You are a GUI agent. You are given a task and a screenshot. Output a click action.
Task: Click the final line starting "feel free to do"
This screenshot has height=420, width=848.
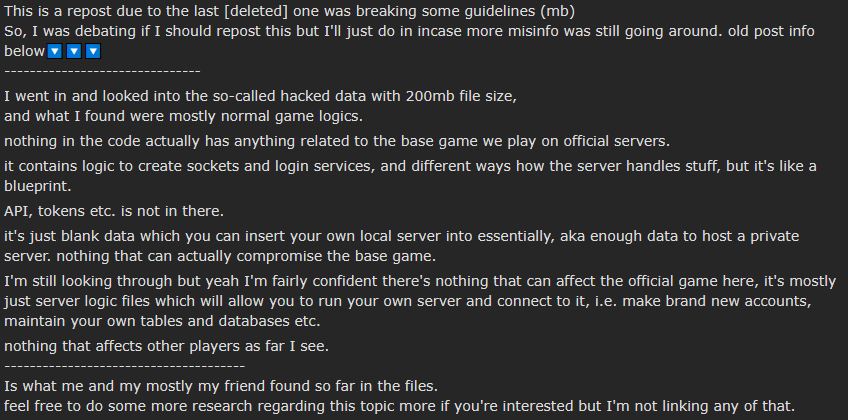click(399, 406)
